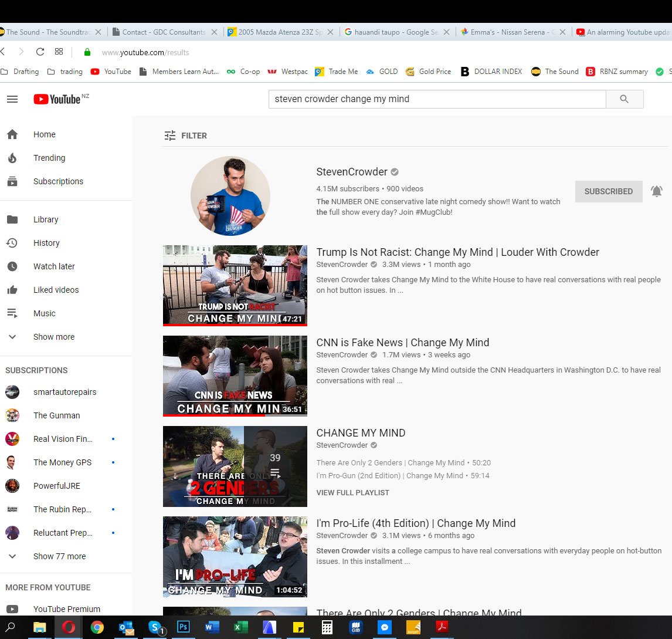Open the FILTER options
Screen dimensions: 672x639
[185, 136]
